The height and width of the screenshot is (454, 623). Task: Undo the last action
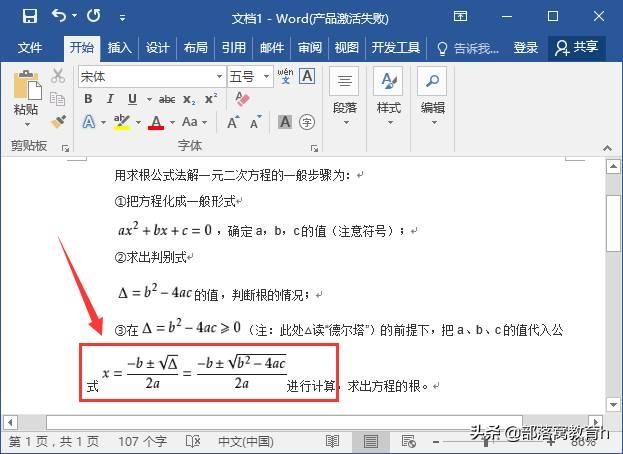[59, 16]
